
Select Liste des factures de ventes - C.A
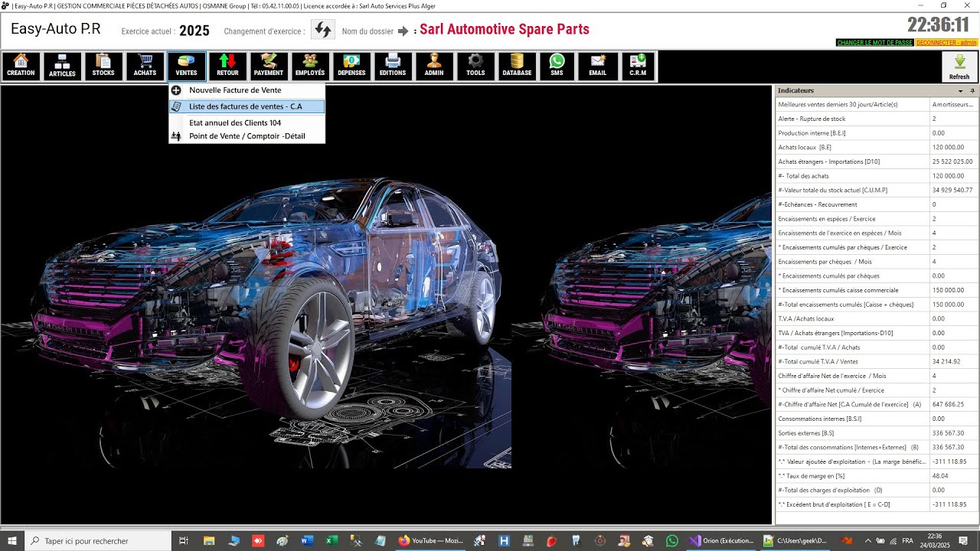[x=247, y=106]
